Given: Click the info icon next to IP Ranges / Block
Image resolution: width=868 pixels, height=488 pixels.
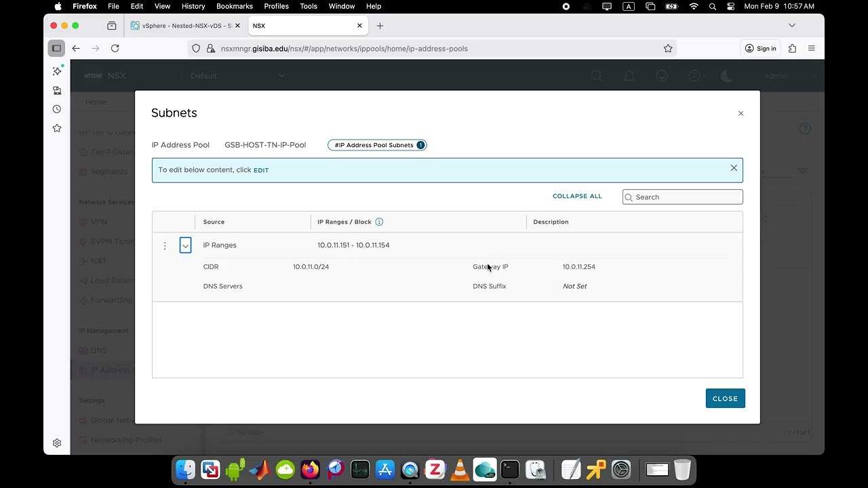Looking at the screenshot, I should [379, 222].
